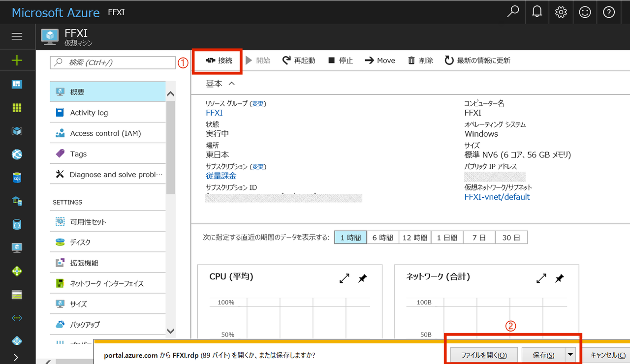Select 12 時間 time range
The image size is (630, 364).
click(x=415, y=238)
